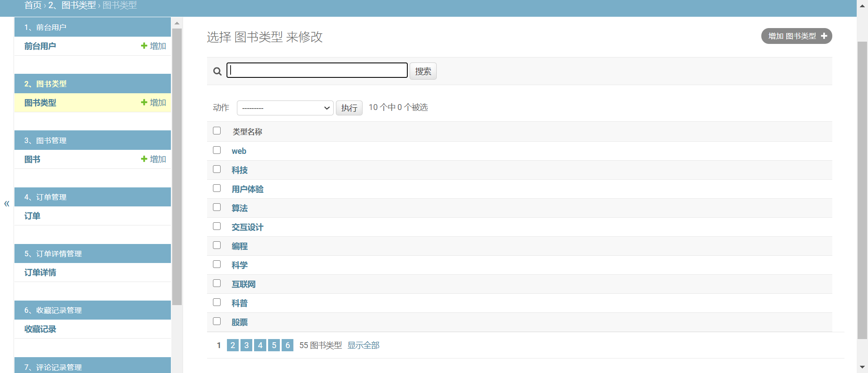Viewport: 868px width, 373px height.
Task: Open sidebar section 1、前台用户
Action: [x=45, y=28]
